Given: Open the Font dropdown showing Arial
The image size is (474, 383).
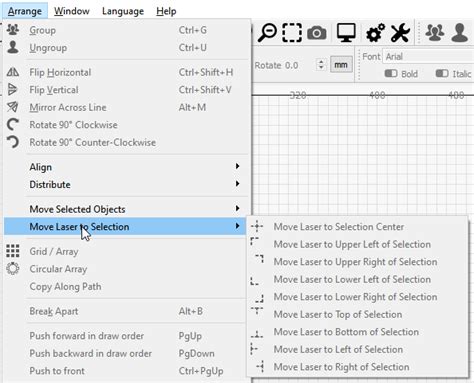Looking at the screenshot, I should [x=429, y=56].
